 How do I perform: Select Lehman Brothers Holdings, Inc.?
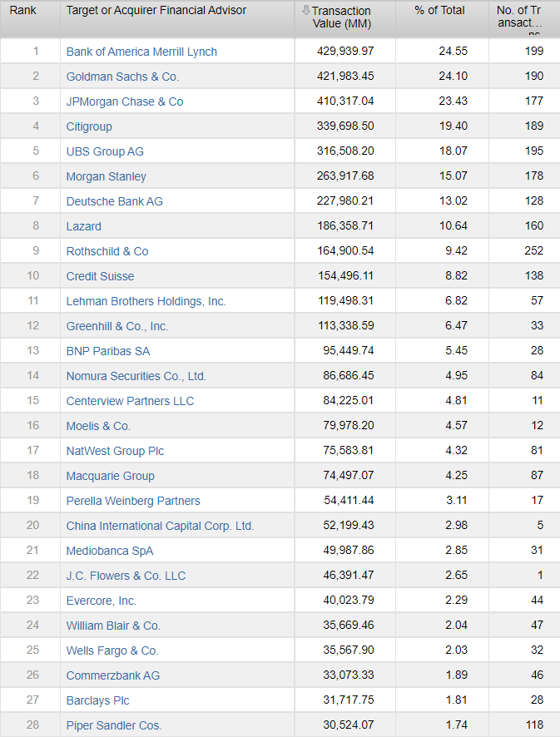[x=146, y=301]
